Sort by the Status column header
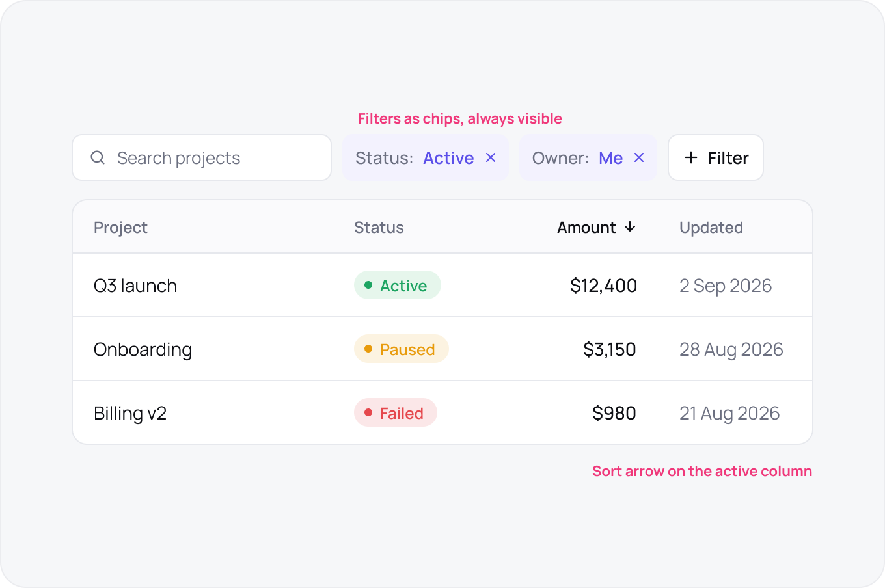This screenshot has height=588, width=885. [x=379, y=228]
